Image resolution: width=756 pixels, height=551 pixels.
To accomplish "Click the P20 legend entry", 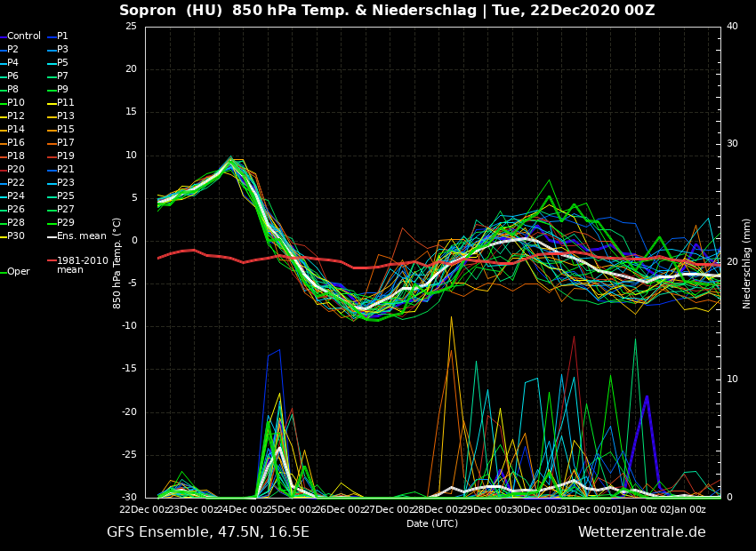I will pyautogui.click(x=16, y=170).
